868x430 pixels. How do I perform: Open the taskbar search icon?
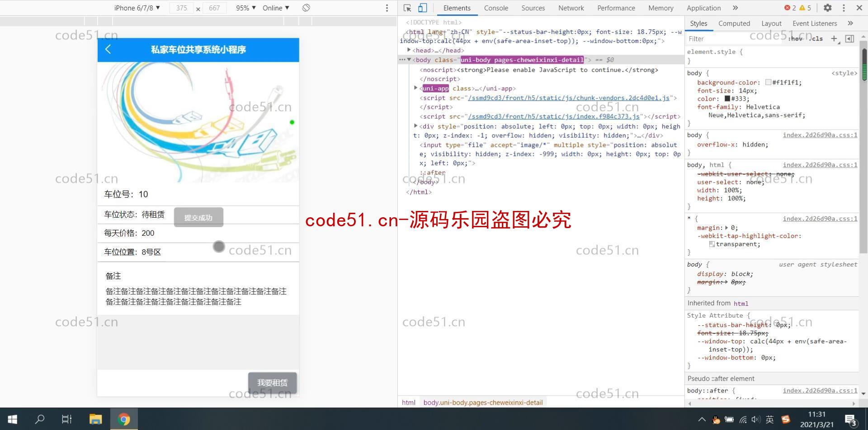click(40, 419)
